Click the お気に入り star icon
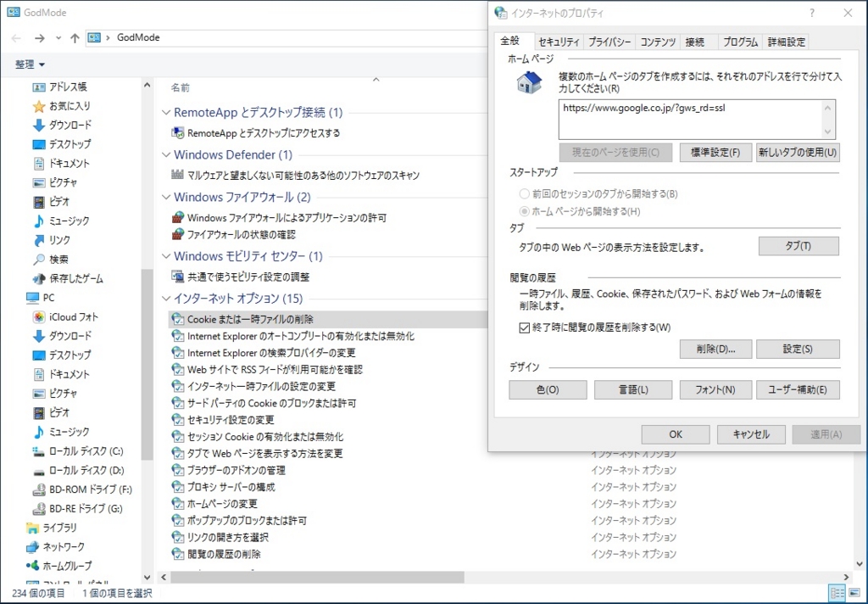Viewport: 868px width, 604px height. click(x=39, y=106)
